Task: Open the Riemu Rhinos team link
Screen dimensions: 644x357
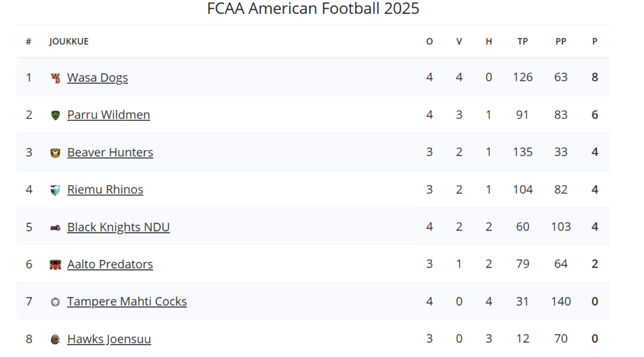Action: click(x=105, y=190)
